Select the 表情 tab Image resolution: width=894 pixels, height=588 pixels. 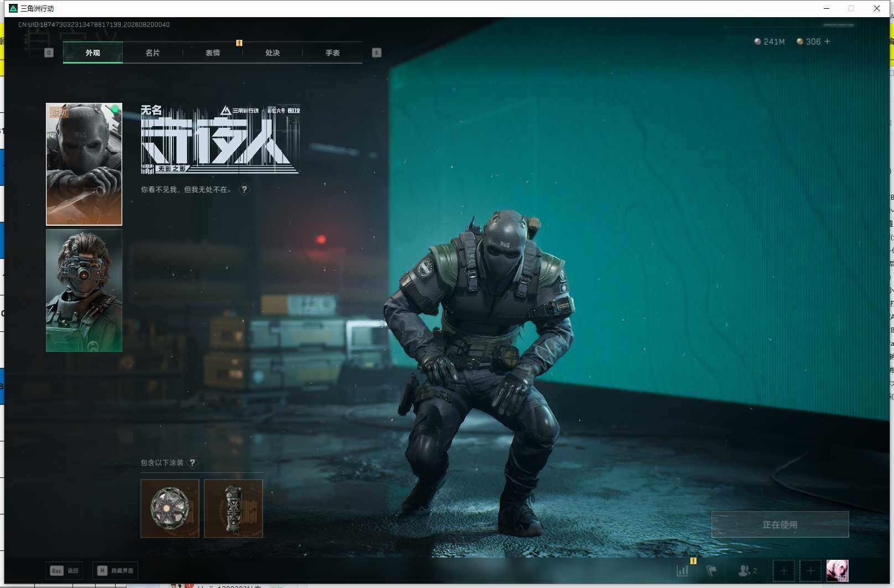coord(212,53)
